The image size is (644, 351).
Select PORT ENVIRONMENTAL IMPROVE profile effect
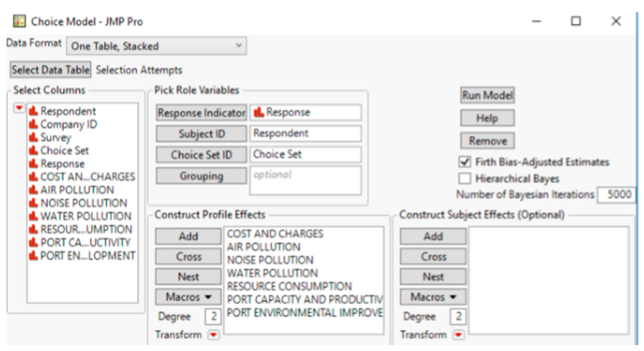(305, 313)
